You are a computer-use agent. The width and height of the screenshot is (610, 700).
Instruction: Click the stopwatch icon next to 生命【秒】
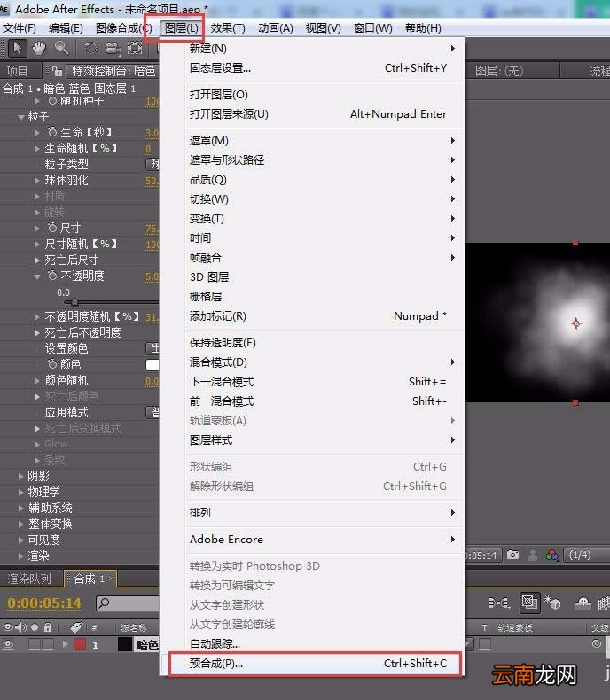[x=52, y=132]
